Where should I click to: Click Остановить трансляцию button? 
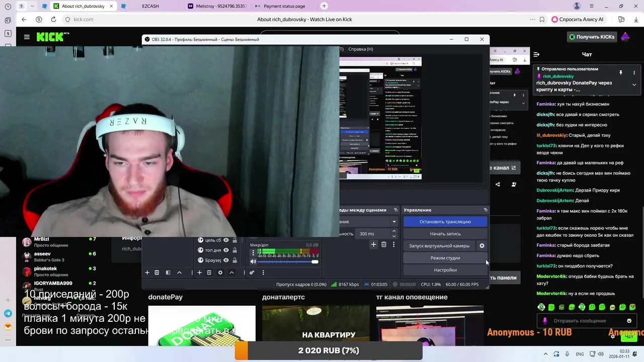(445, 222)
